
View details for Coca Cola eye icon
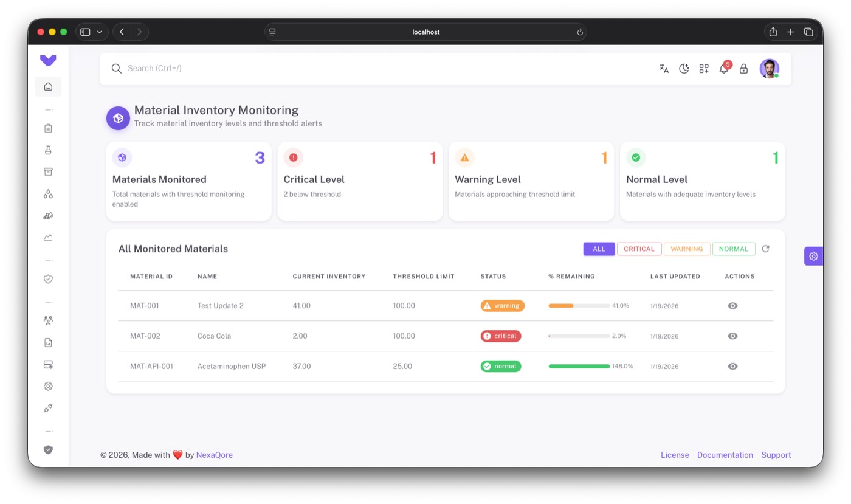tap(732, 336)
